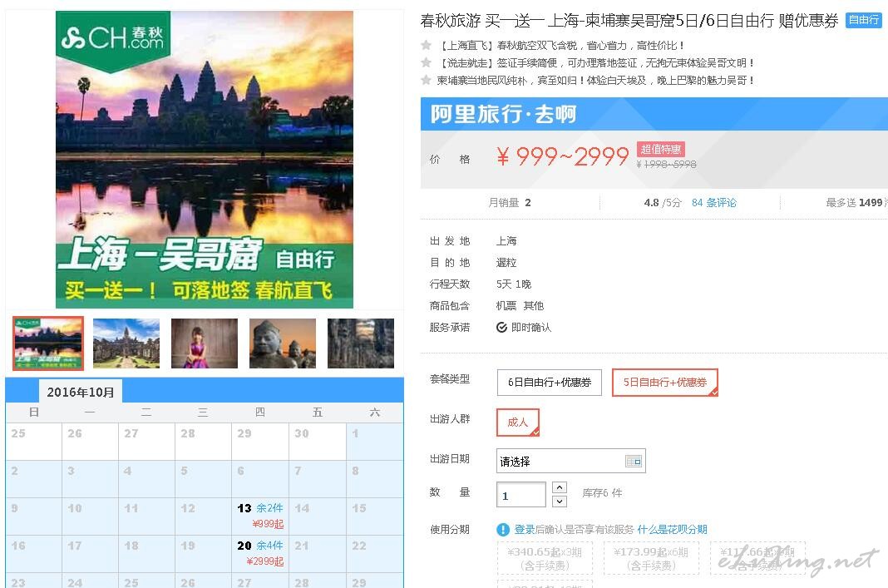The height and width of the screenshot is (588, 888).
Task: Click the price text ¥999~2999
Action: click(562, 156)
